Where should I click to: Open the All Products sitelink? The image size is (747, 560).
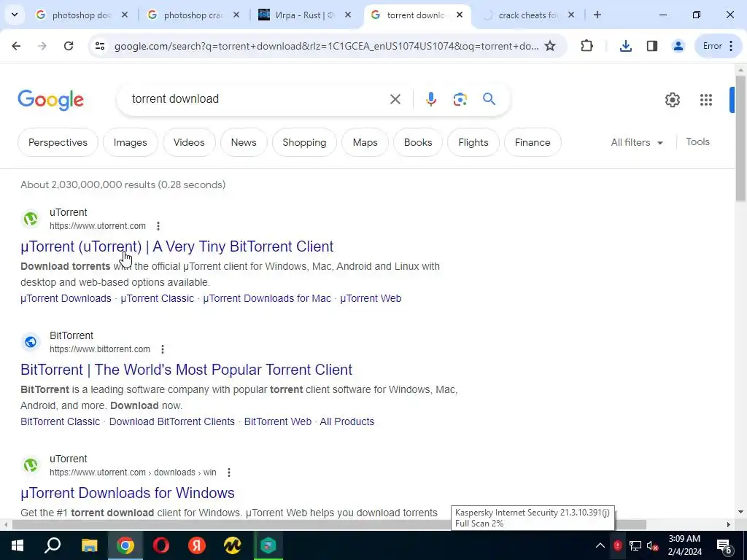click(x=347, y=422)
